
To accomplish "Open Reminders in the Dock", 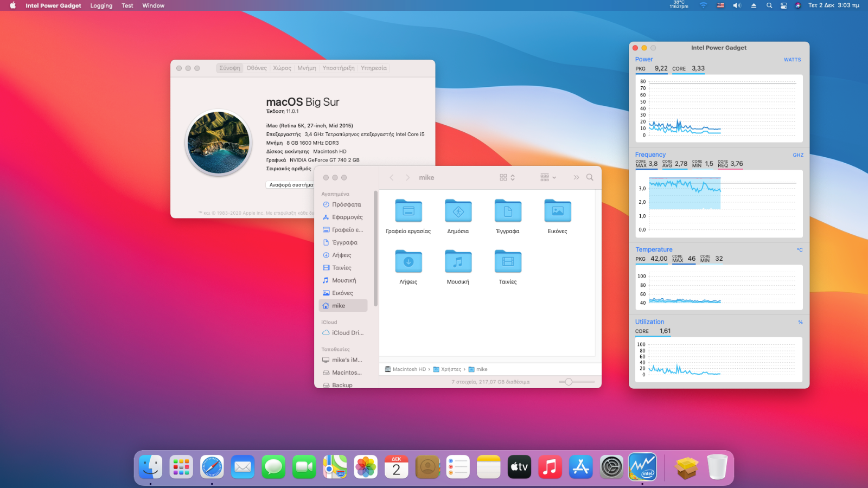I will click(458, 466).
